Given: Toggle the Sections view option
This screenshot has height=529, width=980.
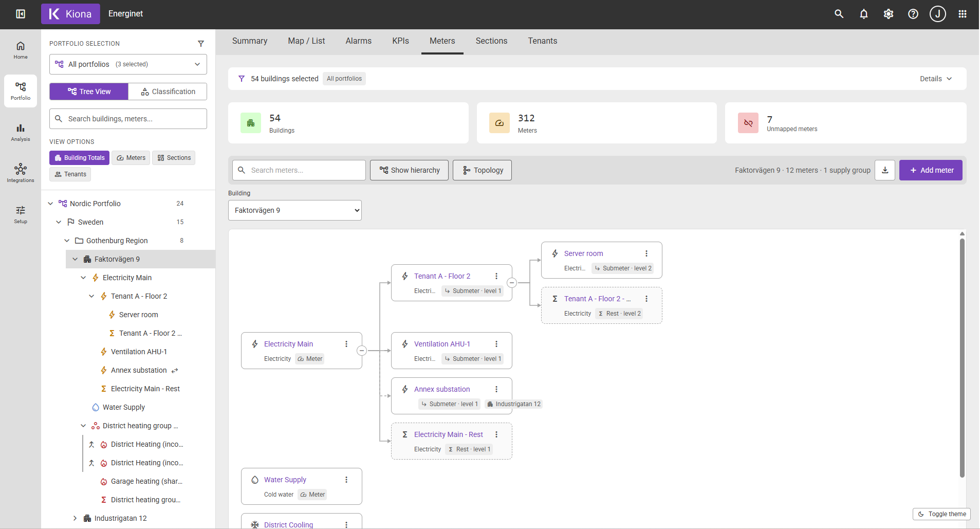Looking at the screenshot, I should point(174,158).
